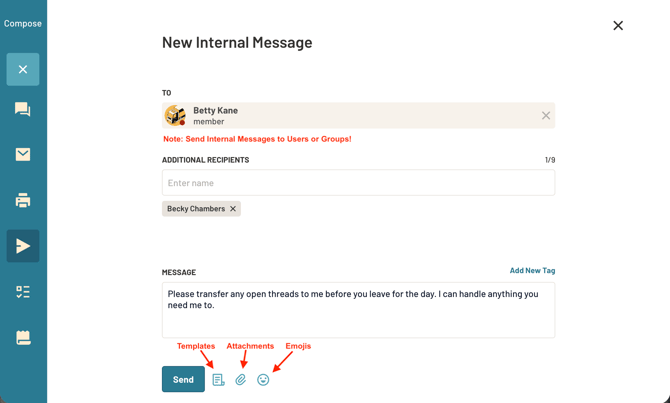Focus the Additional Recipients name field

click(x=358, y=183)
